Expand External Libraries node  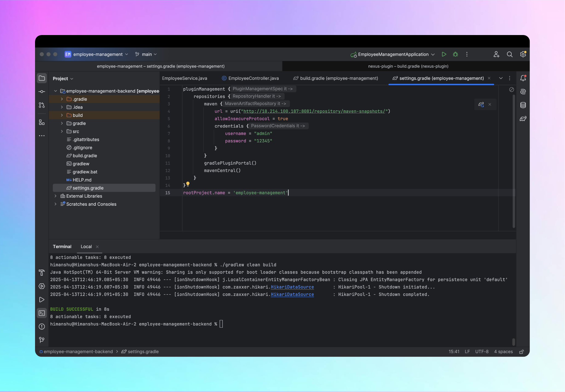56,196
